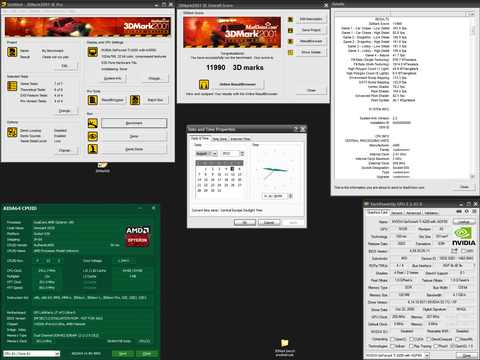Toggle the OpenCL checkbox in GPU-Z

coord(392,339)
